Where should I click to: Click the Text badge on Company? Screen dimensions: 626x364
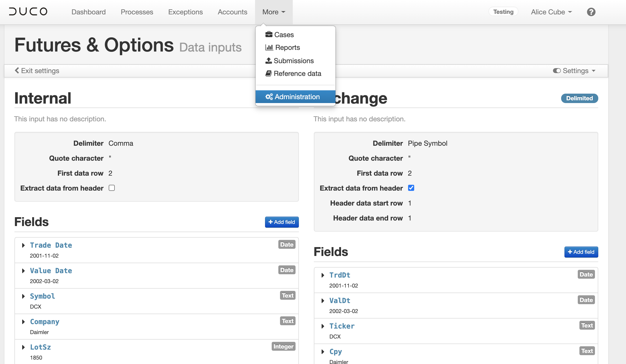287,321
